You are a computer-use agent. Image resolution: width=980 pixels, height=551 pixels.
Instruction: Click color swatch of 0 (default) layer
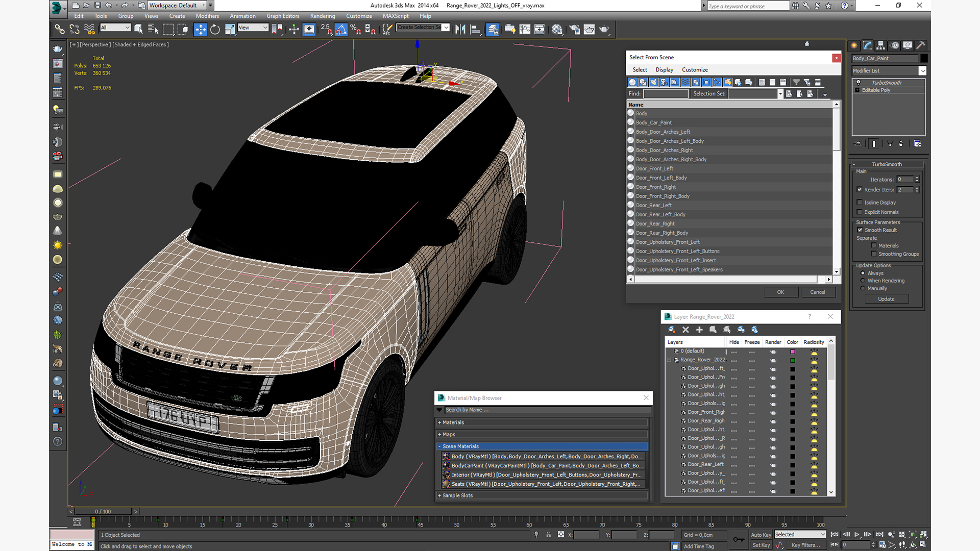point(793,352)
